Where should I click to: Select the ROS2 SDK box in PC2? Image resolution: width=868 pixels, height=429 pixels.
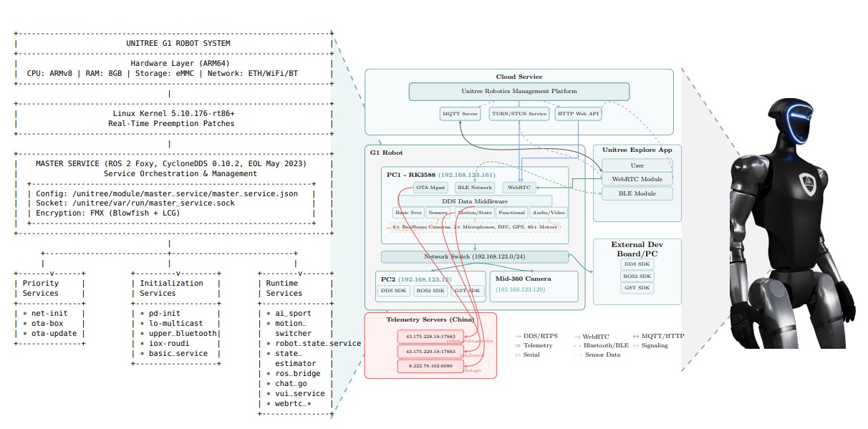pyautogui.click(x=429, y=290)
